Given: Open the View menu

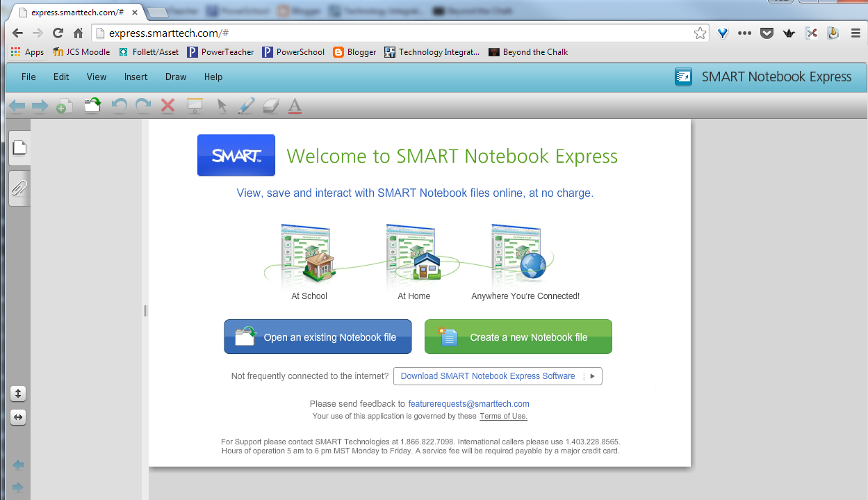Looking at the screenshot, I should point(97,77).
